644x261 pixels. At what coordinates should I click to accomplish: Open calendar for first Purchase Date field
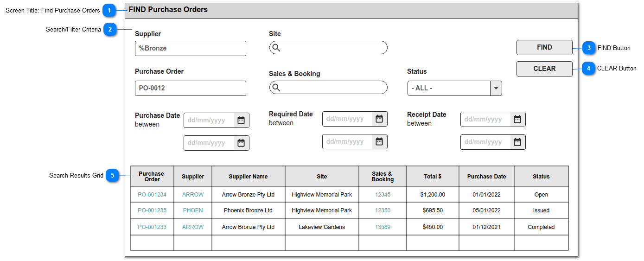(x=241, y=120)
